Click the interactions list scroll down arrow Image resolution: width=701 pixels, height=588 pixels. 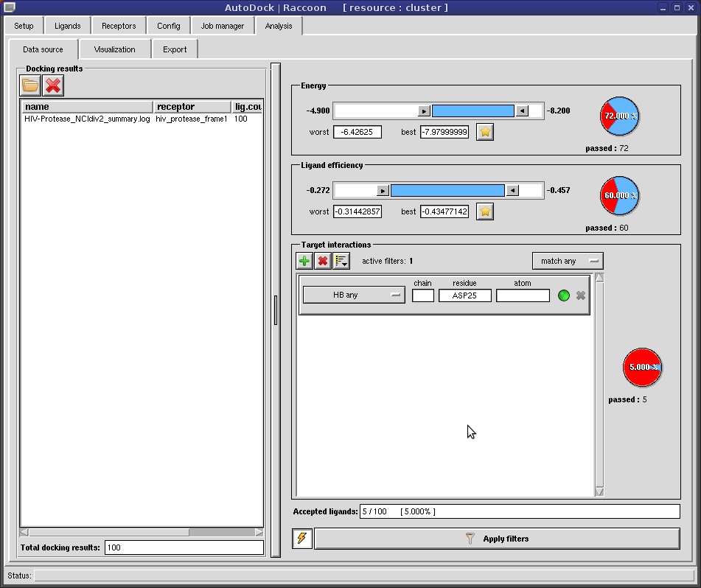[x=599, y=492]
